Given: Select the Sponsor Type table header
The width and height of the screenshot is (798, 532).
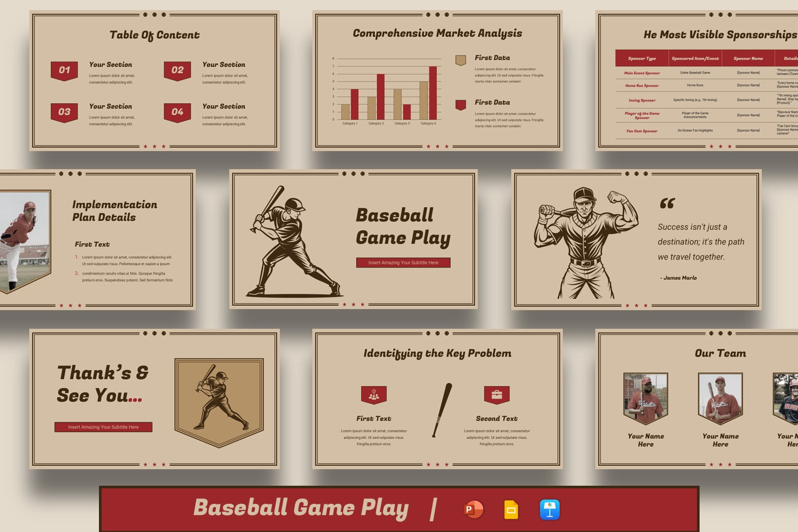Looking at the screenshot, I should (x=642, y=59).
